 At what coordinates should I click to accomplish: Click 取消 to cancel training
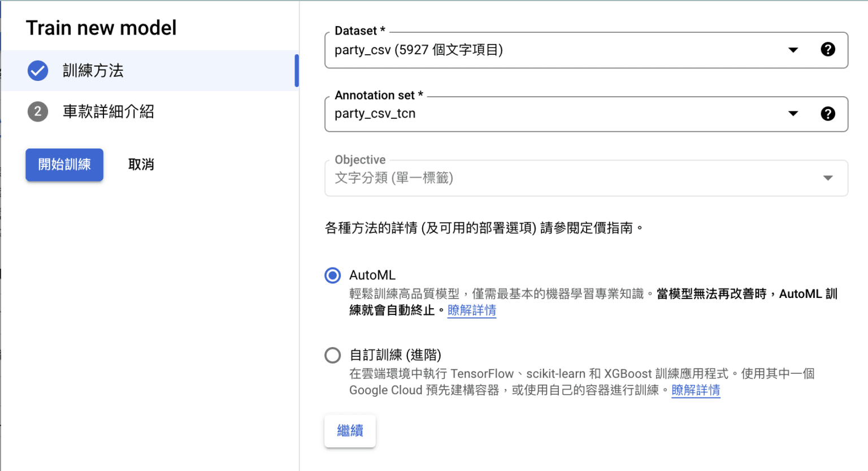coord(141,165)
